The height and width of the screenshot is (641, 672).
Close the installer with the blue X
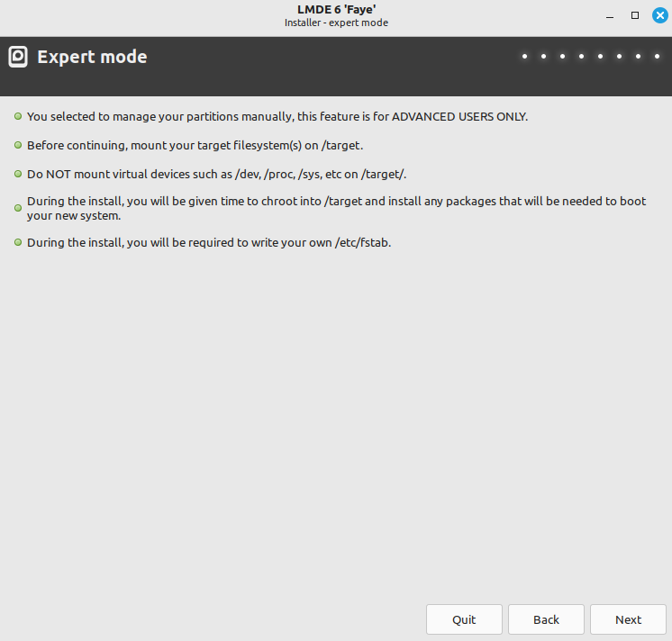659,16
